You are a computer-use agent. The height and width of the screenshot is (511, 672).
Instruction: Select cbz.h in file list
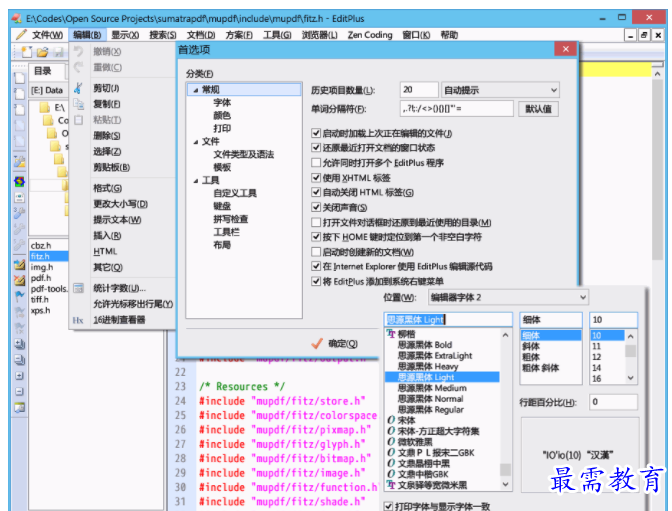coord(41,246)
